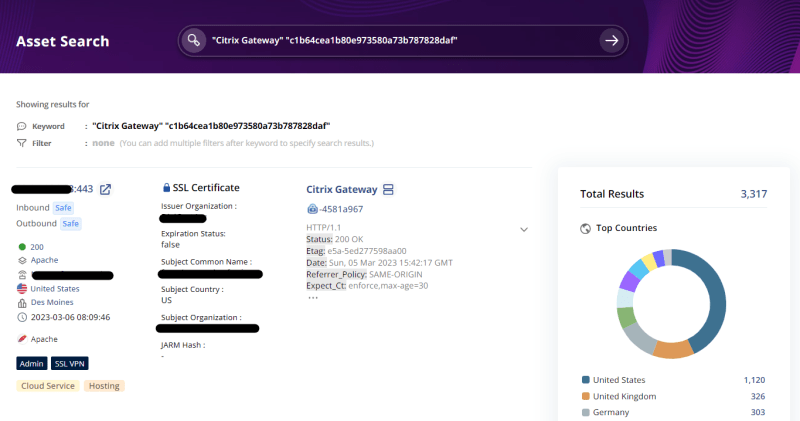Click the ISP icon beside the redacted hostname
This screenshot has width=800, height=421.
pyautogui.click(x=22, y=275)
